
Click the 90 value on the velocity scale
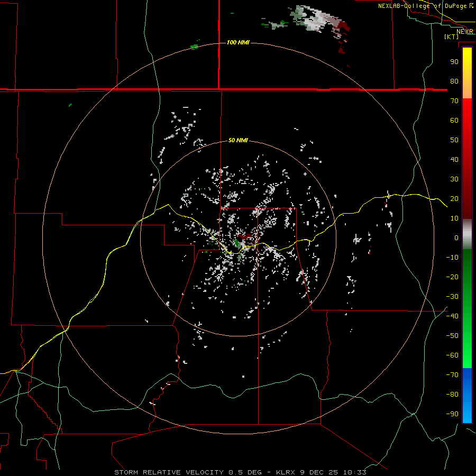454,62
